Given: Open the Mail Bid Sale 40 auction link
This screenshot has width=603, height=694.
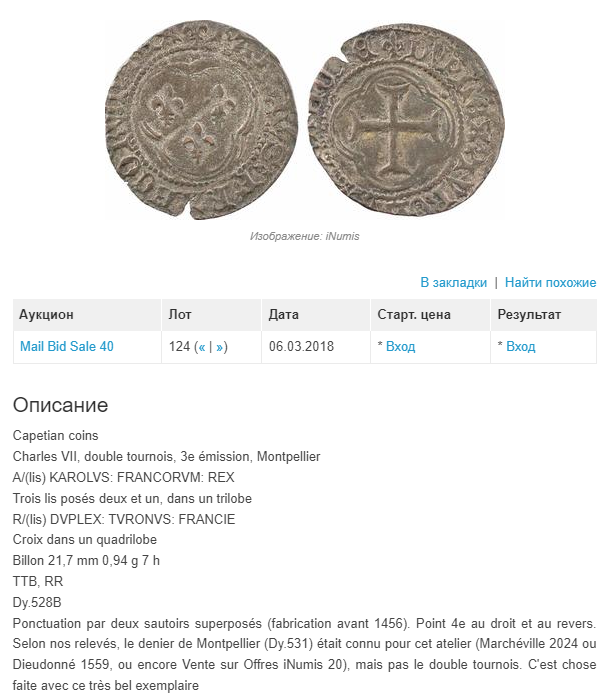Looking at the screenshot, I should pyautogui.click(x=67, y=346).
